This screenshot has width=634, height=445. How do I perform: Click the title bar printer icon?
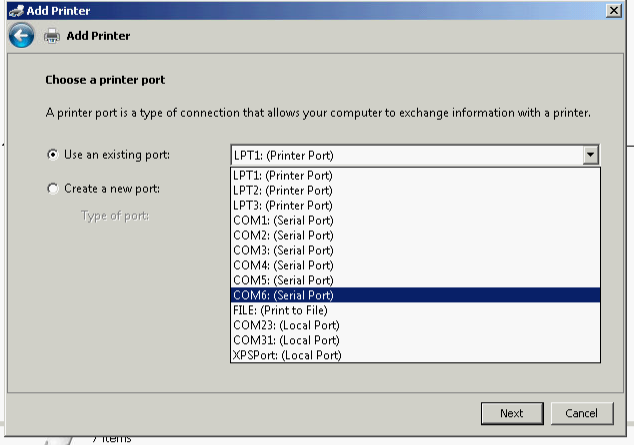click(x=14, y=9)
